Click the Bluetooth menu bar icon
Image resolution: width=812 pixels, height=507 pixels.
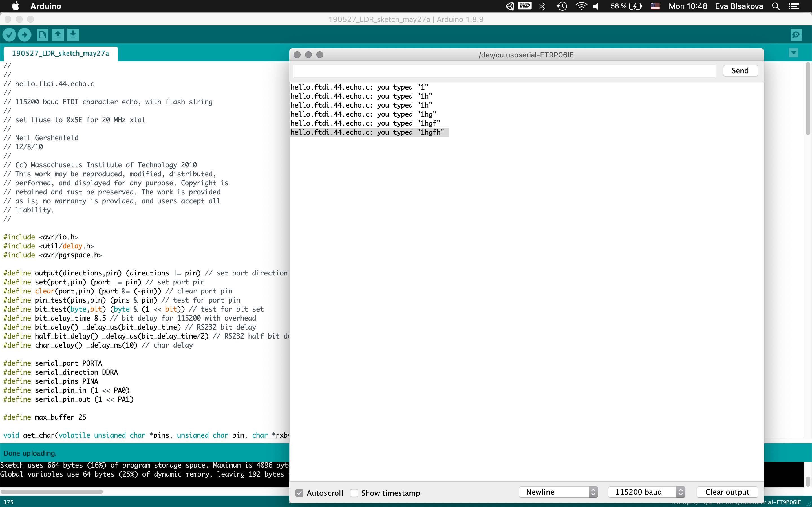pyautogui.click(x=542, y=6)
